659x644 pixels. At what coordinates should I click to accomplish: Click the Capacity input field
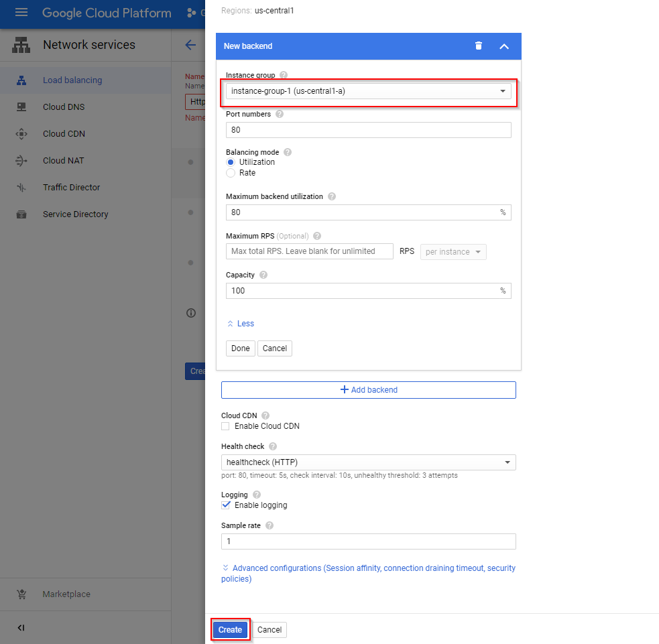[x=369, y=291]
